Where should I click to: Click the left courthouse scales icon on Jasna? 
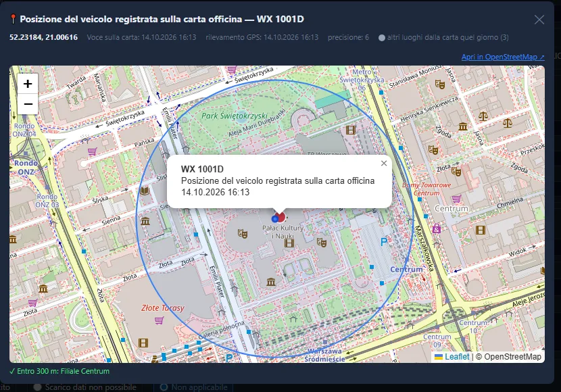pos(483,116)
